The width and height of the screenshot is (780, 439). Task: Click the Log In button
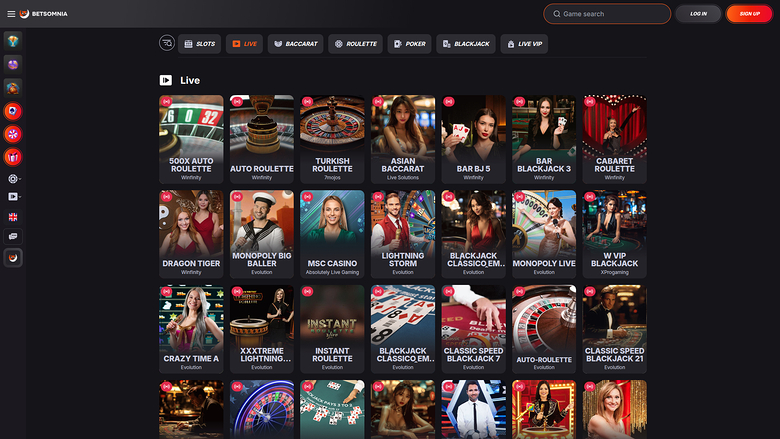pyautogui.click(x=698, y=14)
